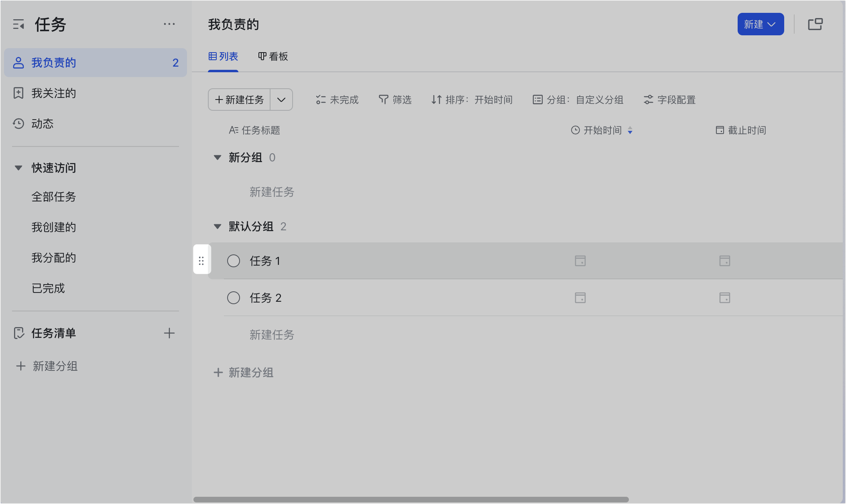Collapse the sidebar with the menu icon
Viewport: 846px width, 504px height.
pos(18,24)
